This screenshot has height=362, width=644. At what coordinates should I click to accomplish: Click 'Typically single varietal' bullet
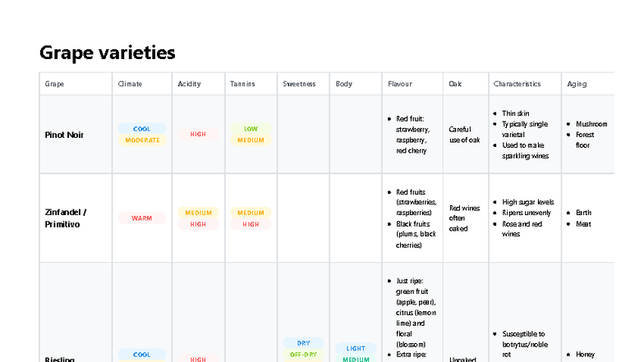pyautogui.click(x=524, y=130)
